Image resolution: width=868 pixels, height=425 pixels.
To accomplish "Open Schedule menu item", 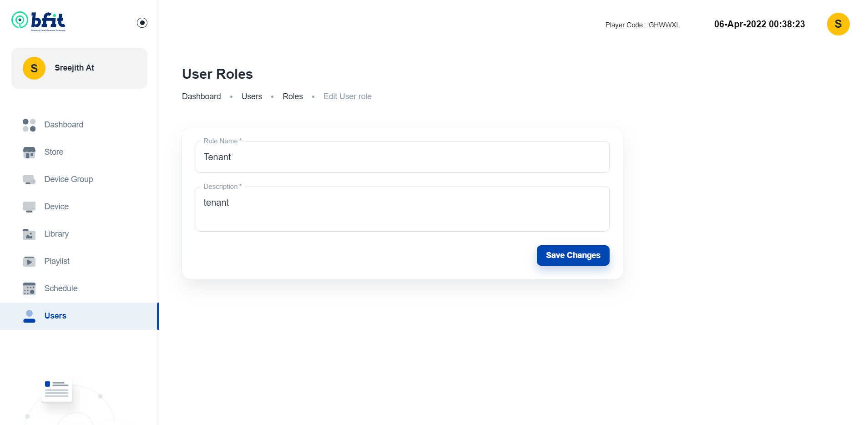I will (x=61, y=288).
